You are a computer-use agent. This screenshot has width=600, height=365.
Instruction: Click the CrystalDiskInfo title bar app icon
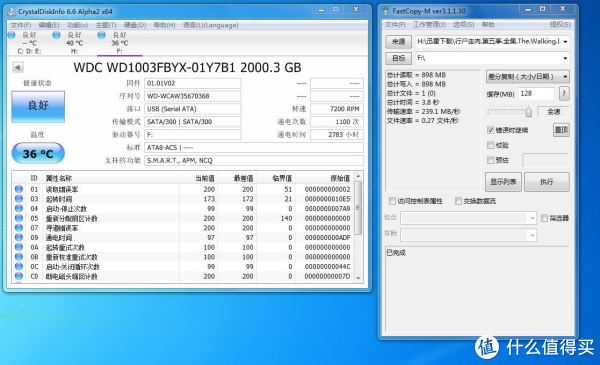(x=12, y=11)
